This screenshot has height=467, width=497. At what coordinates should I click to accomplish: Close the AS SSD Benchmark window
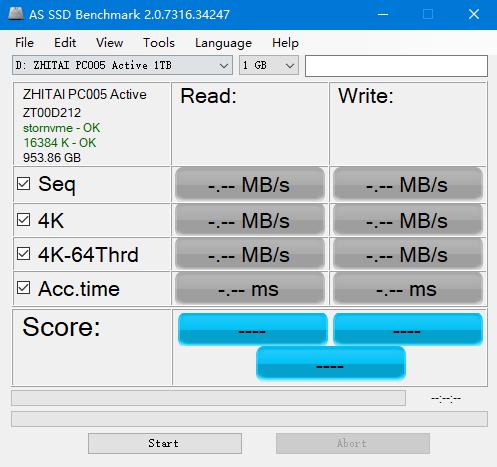[x=474, y=14]
